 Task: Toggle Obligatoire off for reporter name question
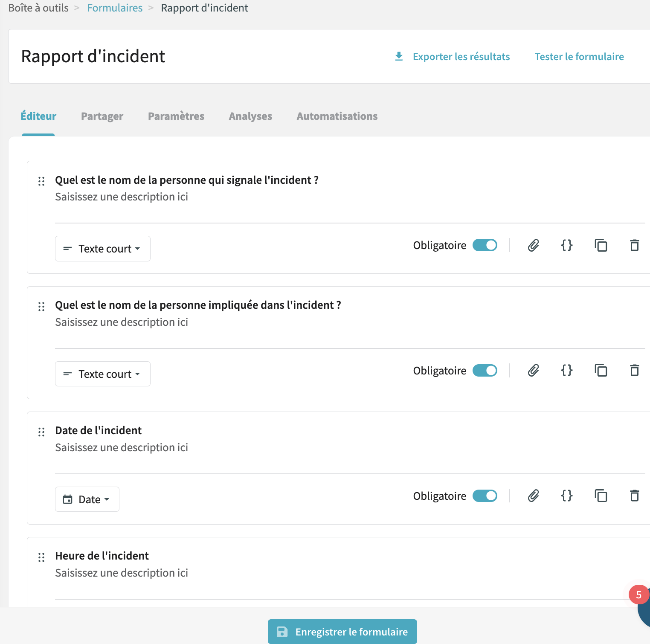pyautogui.click(x=485, y=245)
